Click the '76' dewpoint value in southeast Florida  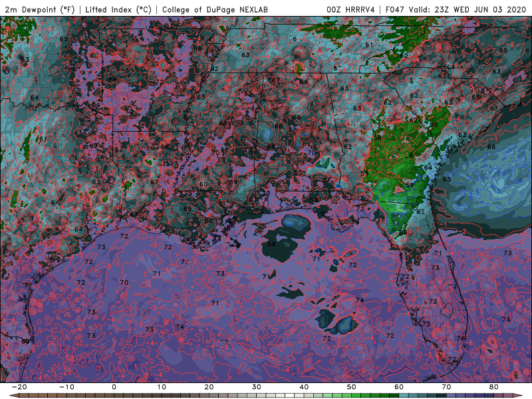click(461, 338)
